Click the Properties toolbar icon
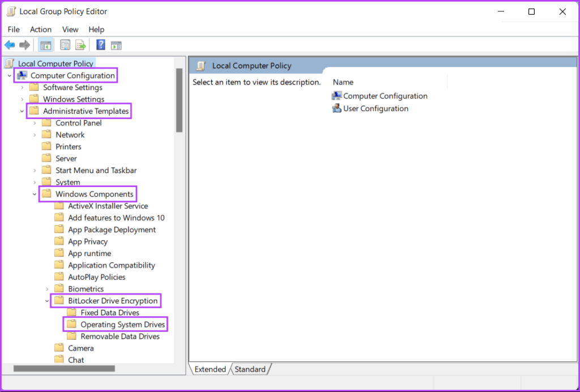580x392 pixels. (65, 45)
